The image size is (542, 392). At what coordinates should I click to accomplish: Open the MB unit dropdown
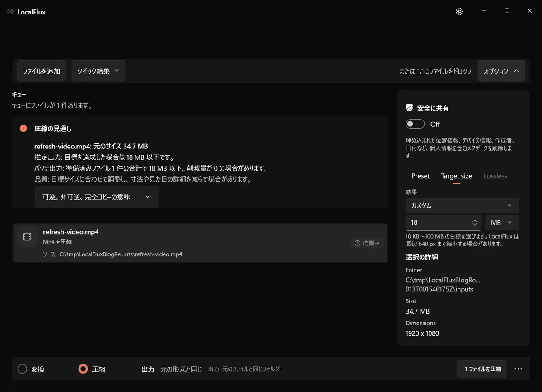502,222
